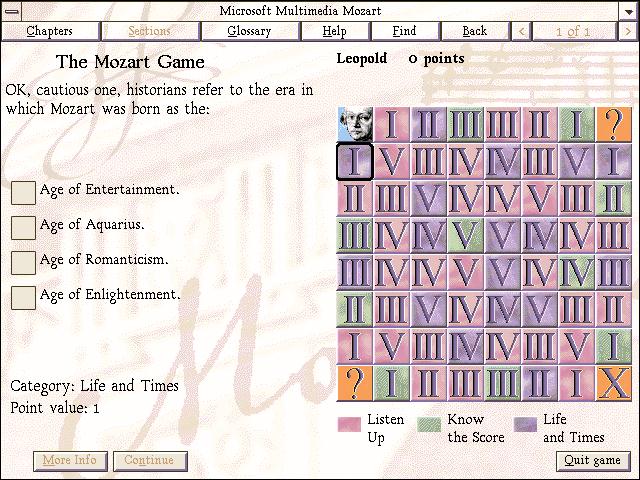Click the Age of Romanticism answer text
640x480 pixels.
coord(104,259)
